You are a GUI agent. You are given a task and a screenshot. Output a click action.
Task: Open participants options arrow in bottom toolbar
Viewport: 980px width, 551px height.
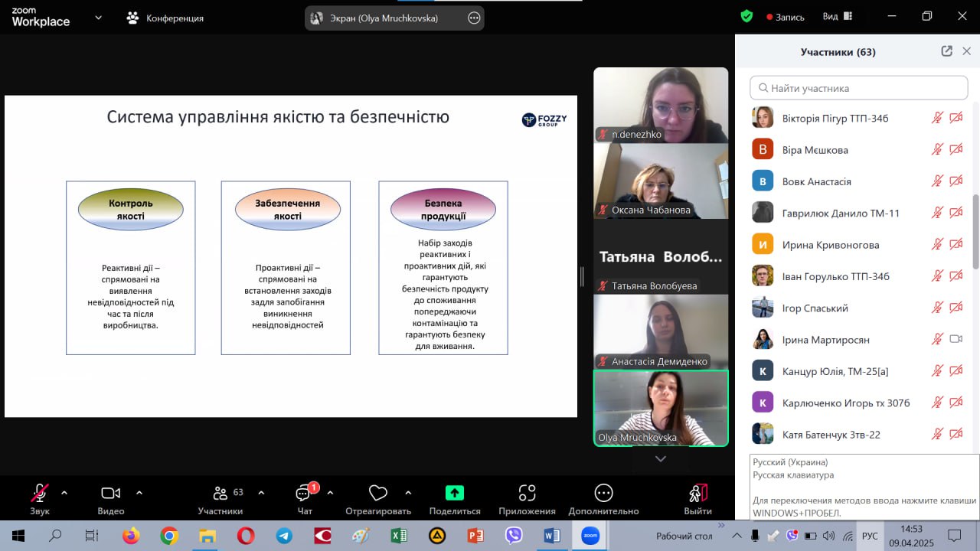[261, 493]
